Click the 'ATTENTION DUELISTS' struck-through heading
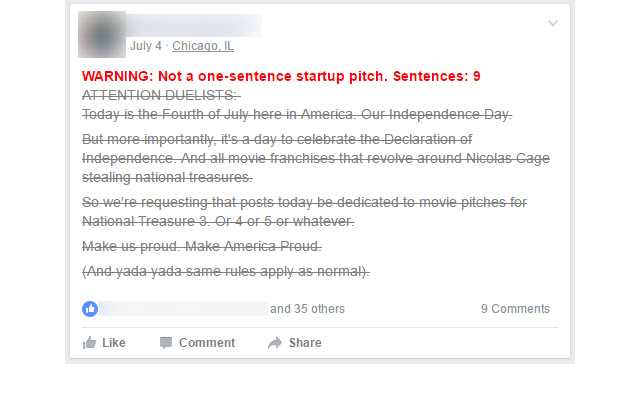This screenshot has width=640, height=400. pyautogui.click(x=161, y=95)
